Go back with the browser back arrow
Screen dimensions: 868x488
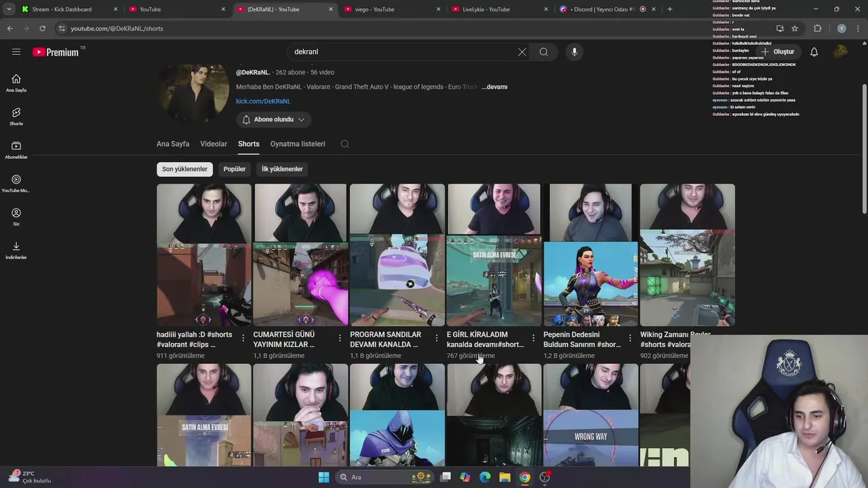point(9,28)
